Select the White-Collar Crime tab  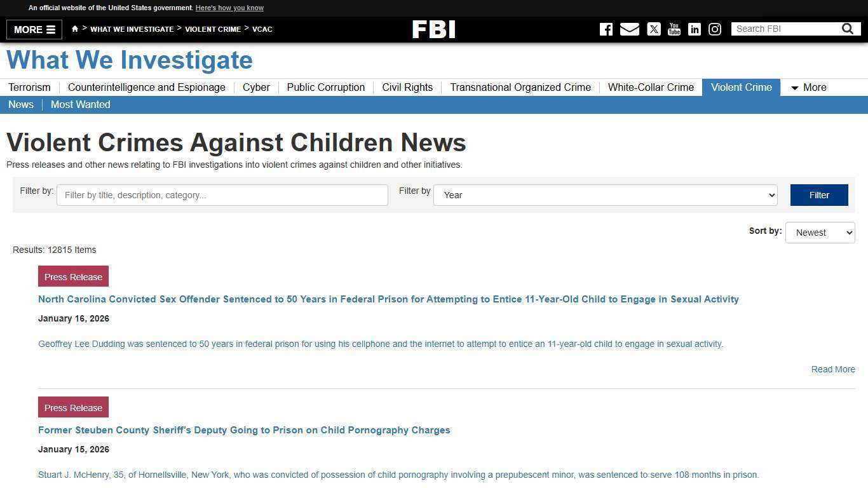[651, 87]
